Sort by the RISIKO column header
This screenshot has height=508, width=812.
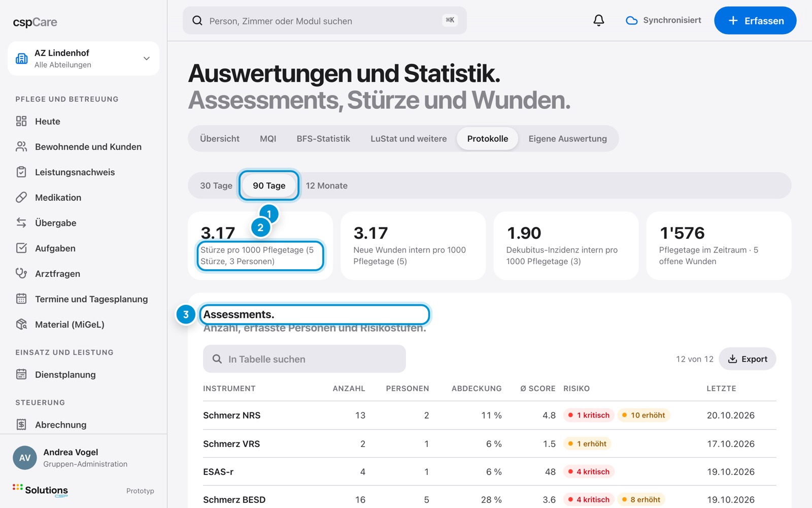(577, 388)
